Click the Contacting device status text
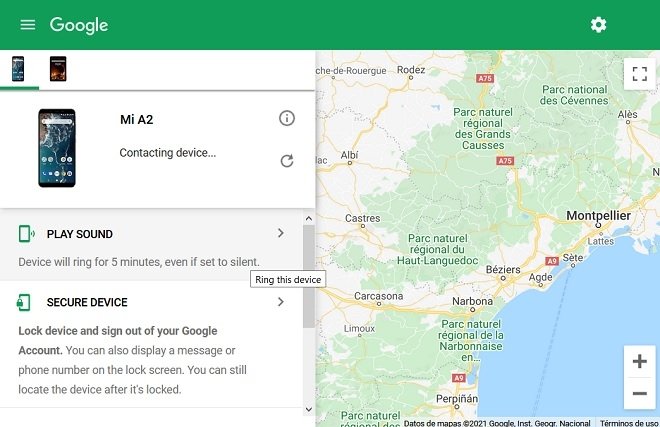The height and width of the screenshot is (427, 660). [168, 152]
